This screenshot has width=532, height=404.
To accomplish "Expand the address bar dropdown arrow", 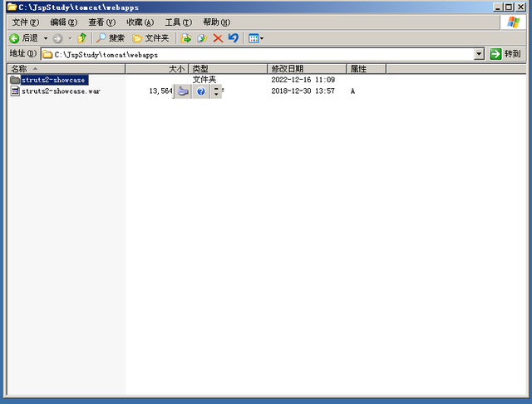I will [x=479, y=54].
